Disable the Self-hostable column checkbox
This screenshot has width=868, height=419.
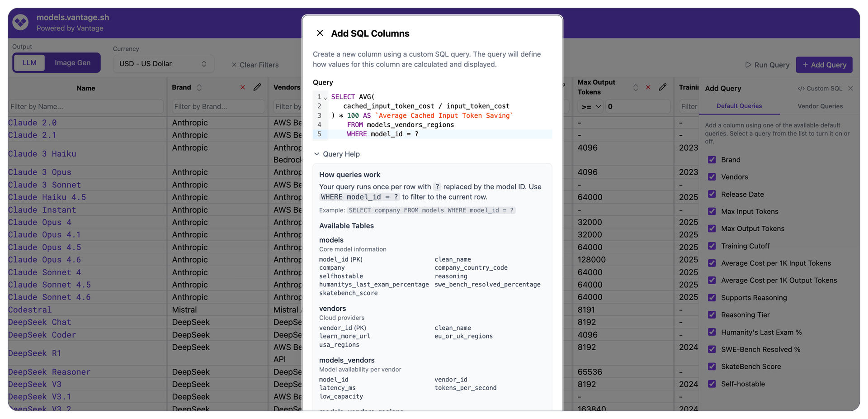tap(712, 384)
